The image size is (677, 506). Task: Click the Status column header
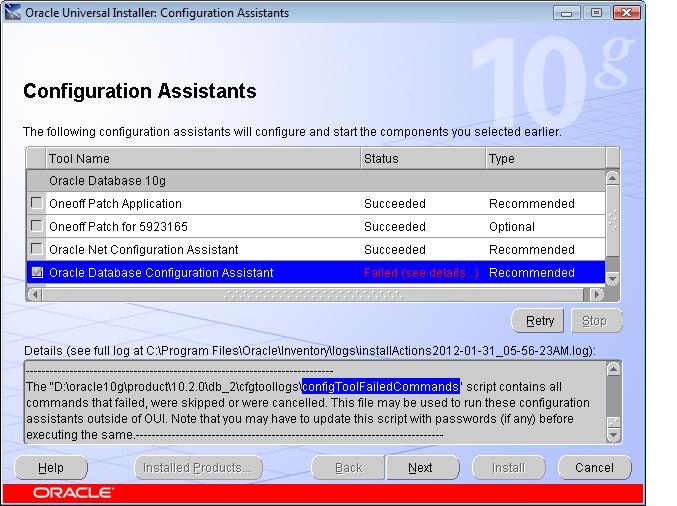click(423, 158)
